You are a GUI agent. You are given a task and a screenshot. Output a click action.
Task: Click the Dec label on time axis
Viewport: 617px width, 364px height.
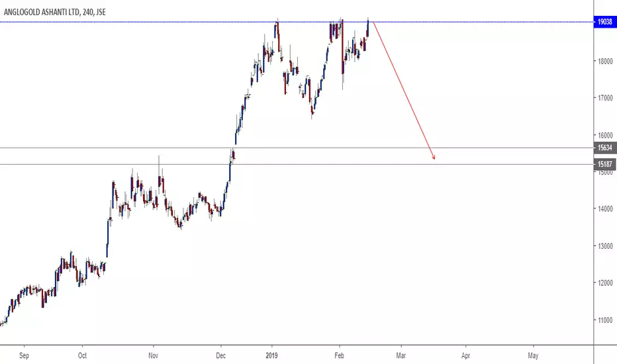point(220,356)
